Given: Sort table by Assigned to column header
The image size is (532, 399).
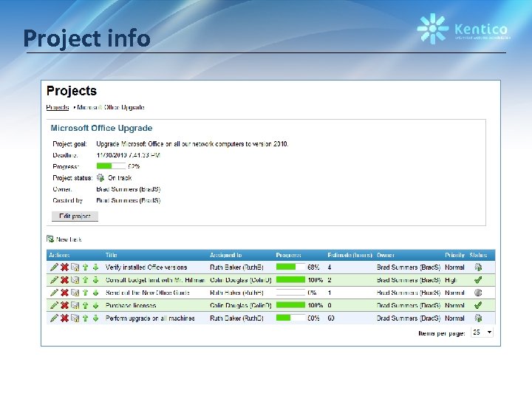Looking at the screenshot, I should pos(225,255).
